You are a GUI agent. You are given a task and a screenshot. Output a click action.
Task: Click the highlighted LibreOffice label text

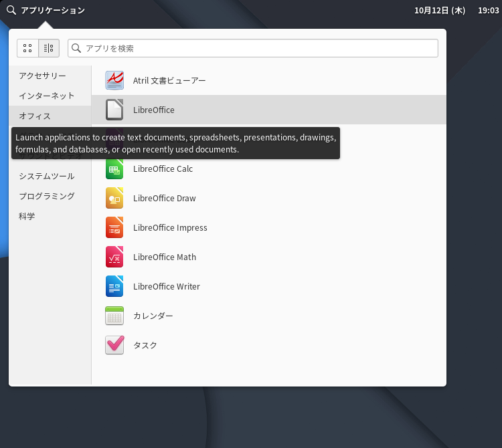(154, 110)
